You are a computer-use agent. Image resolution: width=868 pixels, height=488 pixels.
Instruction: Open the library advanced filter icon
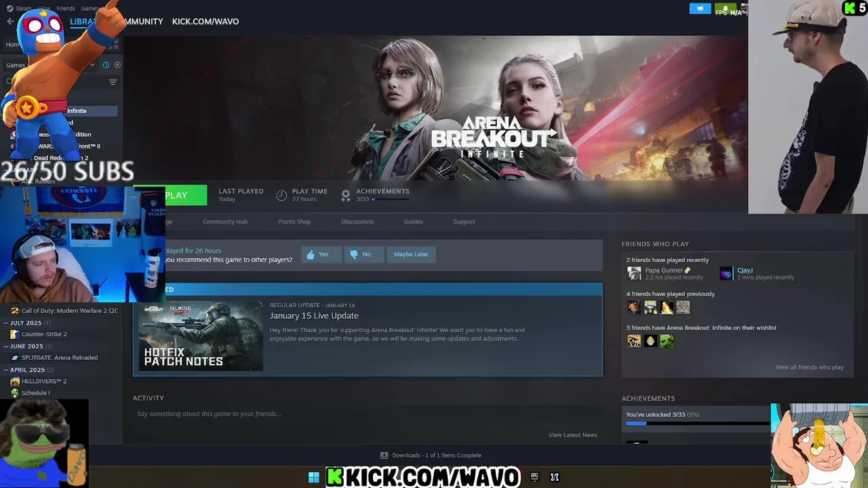(x=113, y=82)
